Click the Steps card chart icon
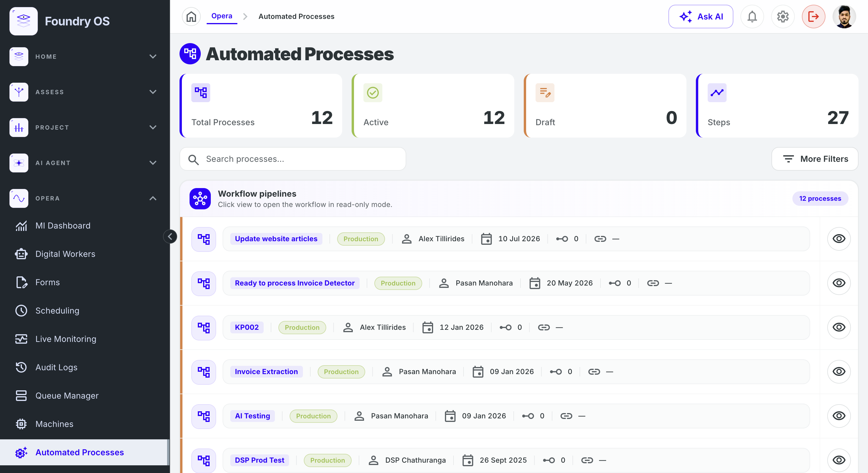This screenshot has height=473, width=868. point(717,92)
